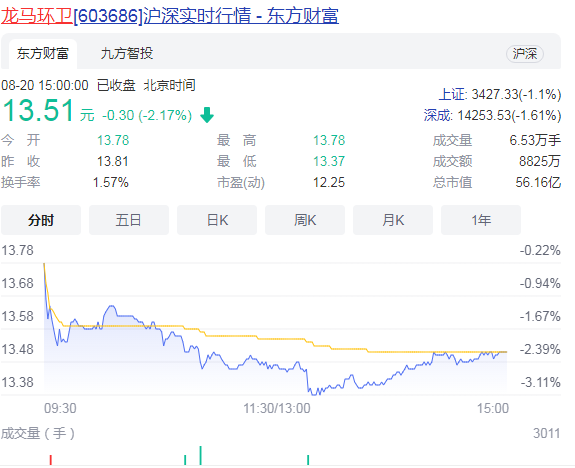This screenshot has height=468, width=575.
Task: Click the red volume bar at the open
Action: point(51,460)
